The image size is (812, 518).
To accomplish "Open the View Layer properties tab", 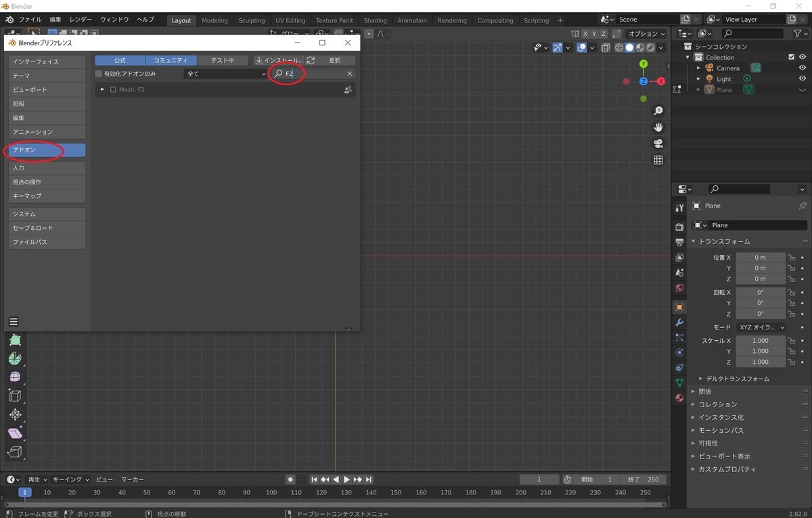I will [679, 258].
